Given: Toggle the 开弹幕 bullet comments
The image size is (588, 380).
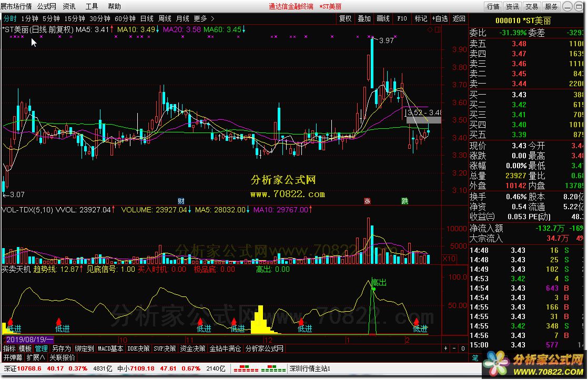Looking at the screenshot, I should tap(13, 357).
